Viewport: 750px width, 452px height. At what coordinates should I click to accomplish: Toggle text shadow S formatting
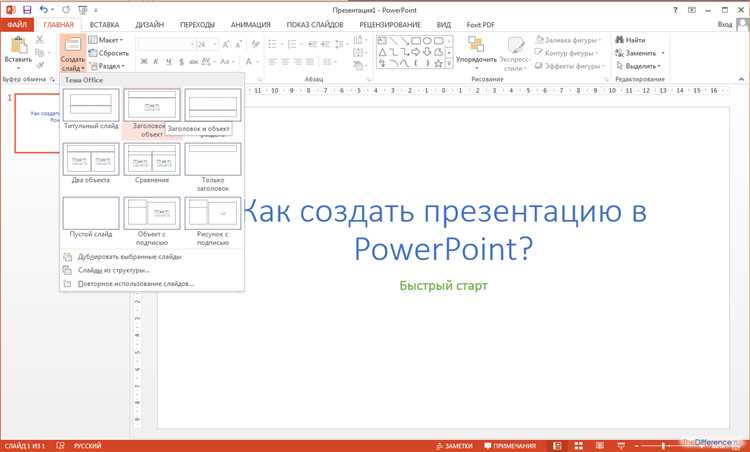pyautogui.click(x=181, y=61)
